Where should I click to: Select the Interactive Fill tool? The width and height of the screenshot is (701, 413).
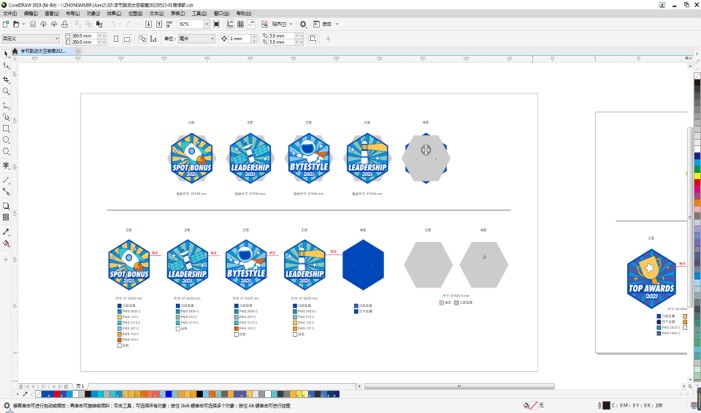[6, 244]
